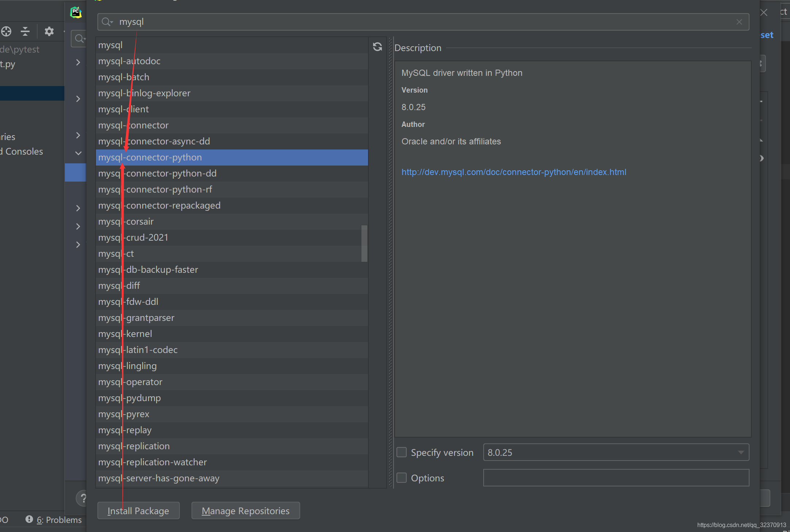Image resolution: width=790 pixels, height=532 pixels.
Task: Select mysql-connector-async-dd package
Action: (232, 141)
